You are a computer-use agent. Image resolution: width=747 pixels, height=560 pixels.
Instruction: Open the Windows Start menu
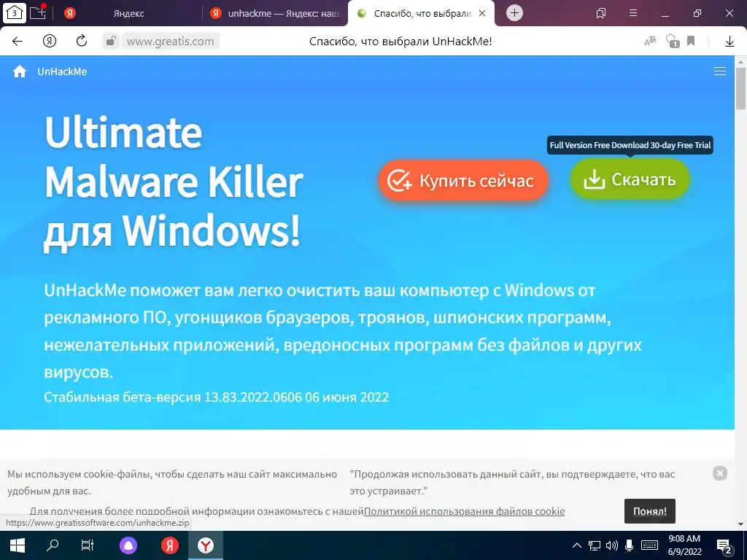coord(18,545)
